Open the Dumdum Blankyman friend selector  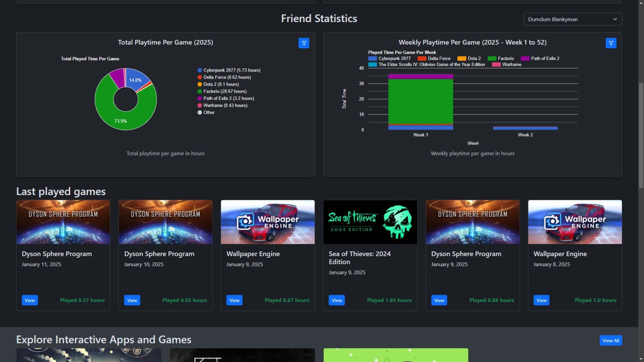click(x=572, y=19)
